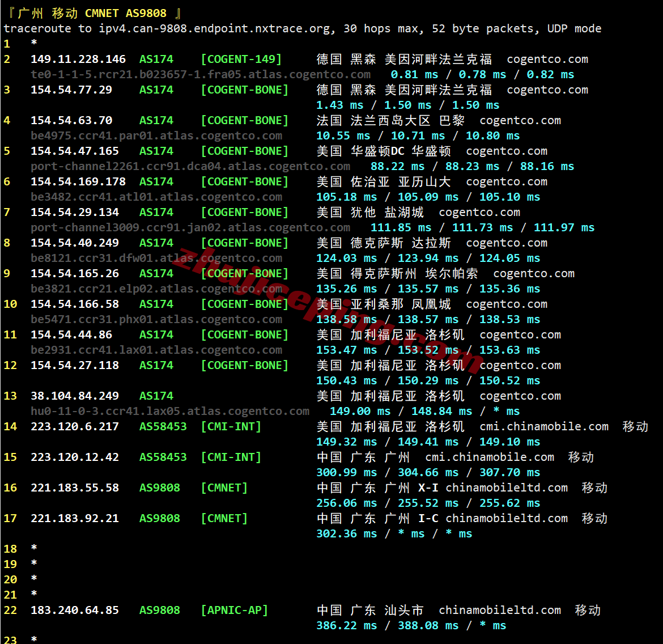Click hostname be2931.ccr41.lax01.atlas.cogentco.com
The height and width of the screenshot is (644, 663).
click(156, 350)
